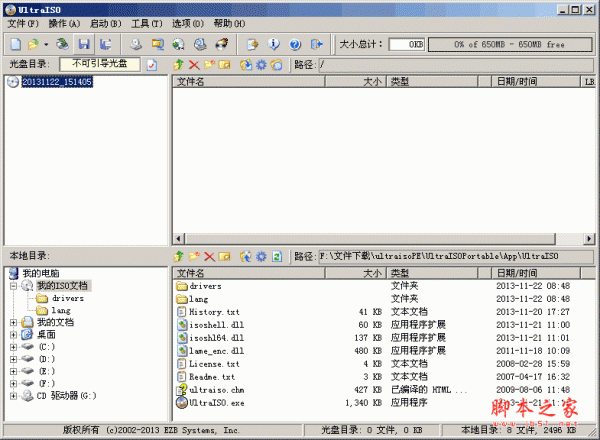600x440 pixels.
Task: Click the Up arrow icon in 光盘目录 toolbar
Action: coord(178,65)
